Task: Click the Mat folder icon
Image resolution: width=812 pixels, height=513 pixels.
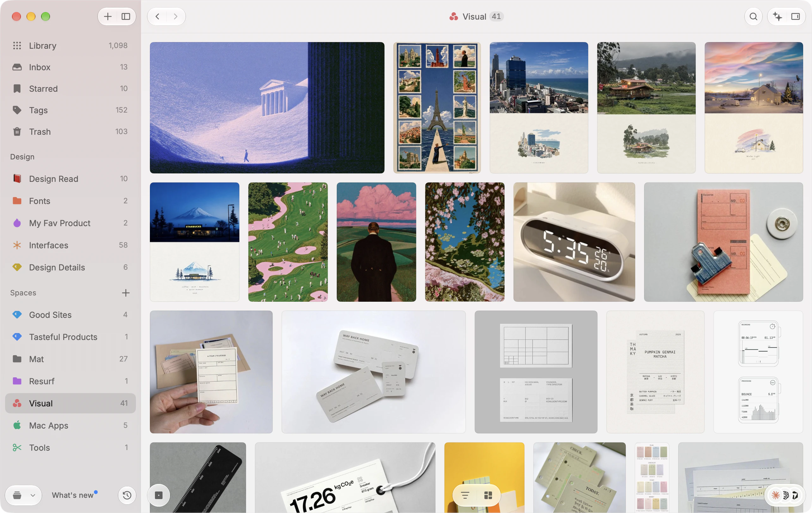Action: pyautogui.click(x=17, y=359)
